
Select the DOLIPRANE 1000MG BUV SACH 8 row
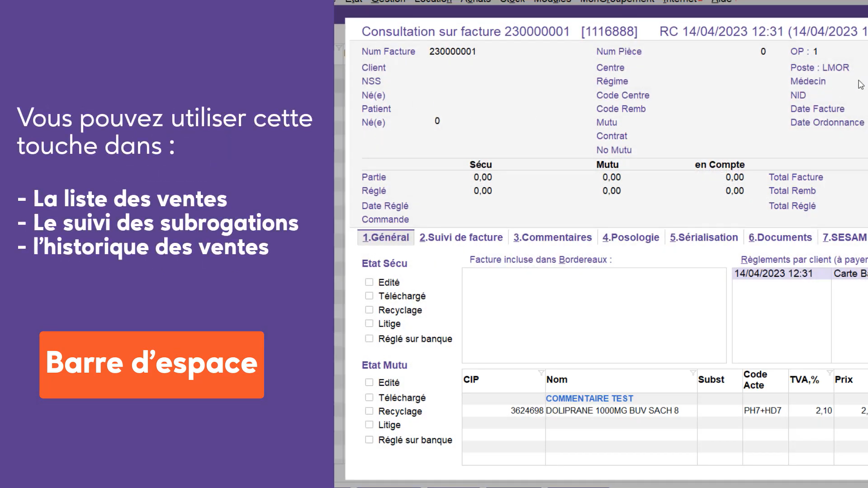[612, 411]
